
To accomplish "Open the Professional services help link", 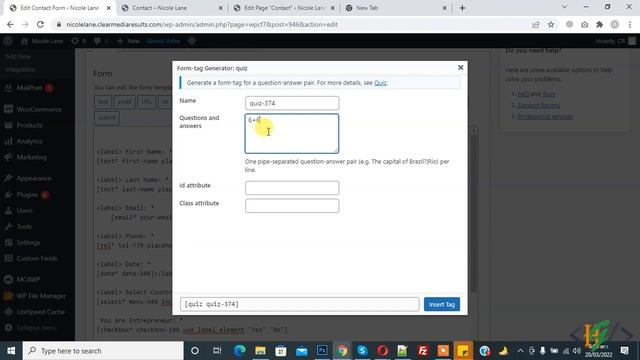I will (545, 117).
